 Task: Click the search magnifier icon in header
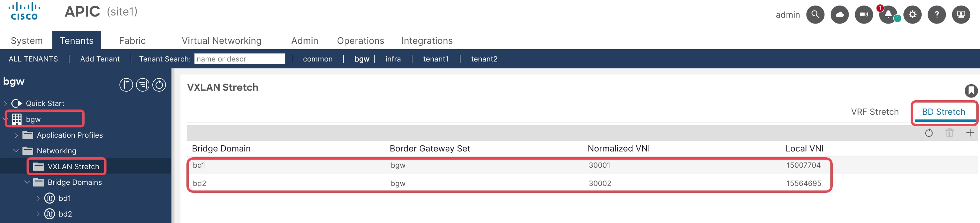815,15
